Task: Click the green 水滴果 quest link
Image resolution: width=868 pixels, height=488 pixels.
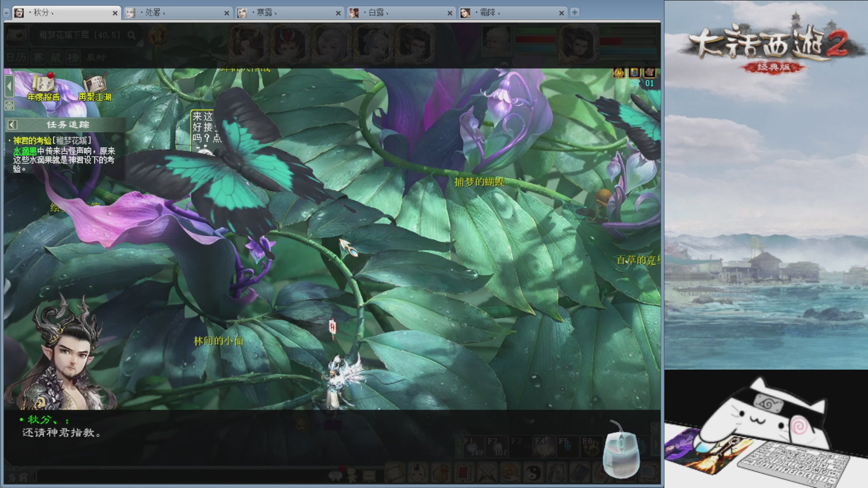Action: tap(25, 151)
